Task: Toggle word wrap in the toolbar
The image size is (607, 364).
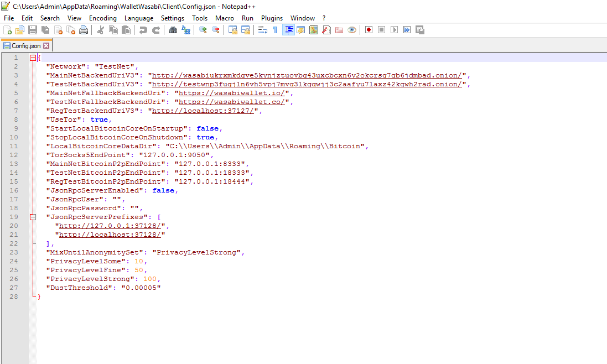Action: coord(262,30)
